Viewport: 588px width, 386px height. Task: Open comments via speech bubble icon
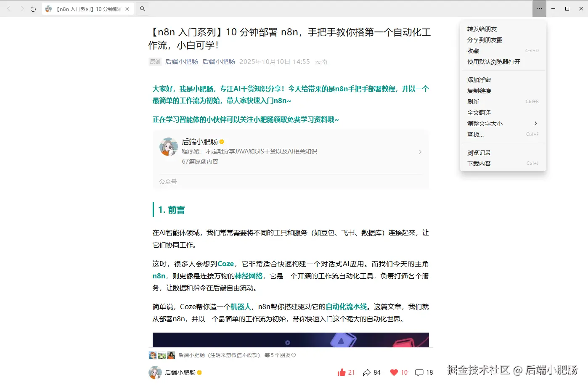(x=419, y=373)
